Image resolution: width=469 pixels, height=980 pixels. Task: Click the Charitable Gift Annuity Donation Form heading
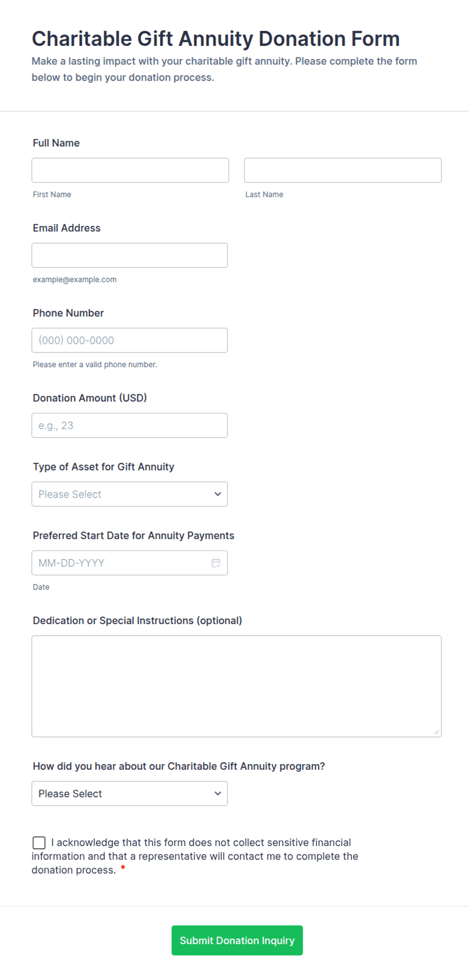[x=216, y=39]
